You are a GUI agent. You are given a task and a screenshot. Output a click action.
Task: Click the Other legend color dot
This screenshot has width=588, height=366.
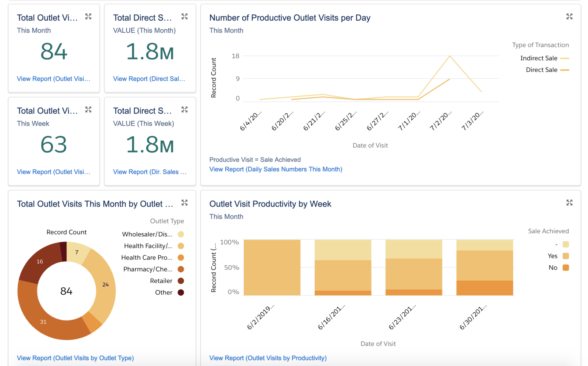181,293
